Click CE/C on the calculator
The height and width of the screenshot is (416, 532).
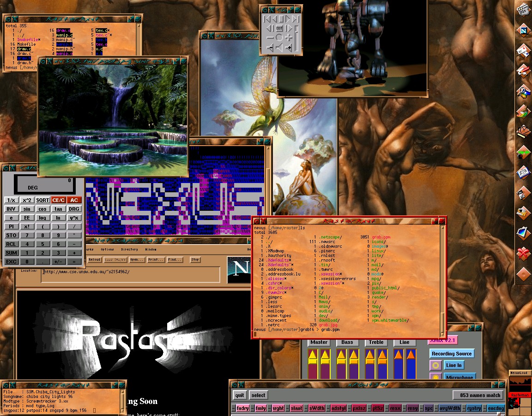pos(58,200)
